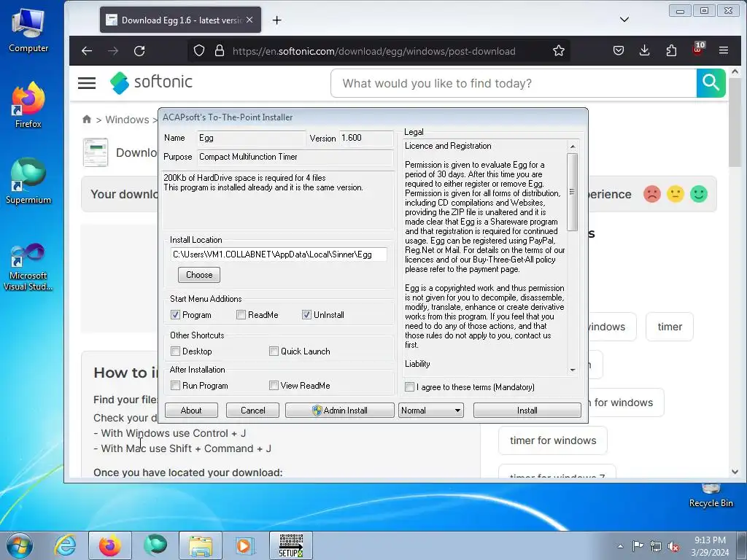The width and height of the screenshot is (747, 560).
Task: Enable the Desktop shortcut checkbox
Action: pos(175,351)
